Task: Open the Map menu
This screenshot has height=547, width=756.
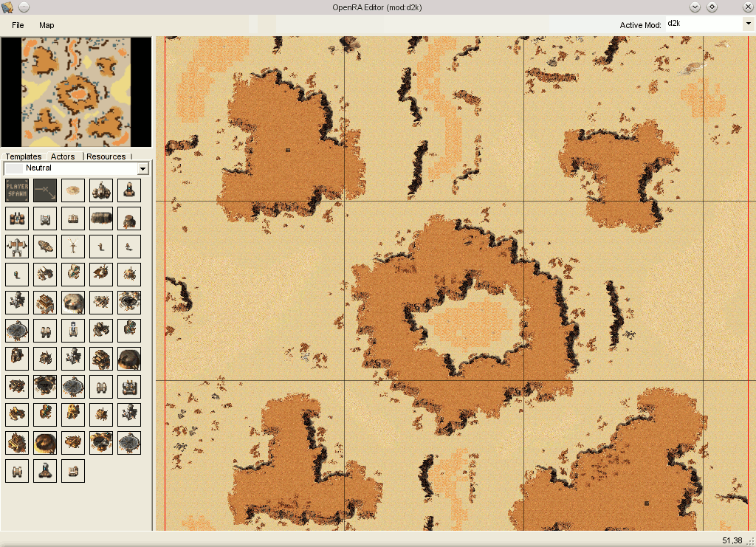Action: 47,25
